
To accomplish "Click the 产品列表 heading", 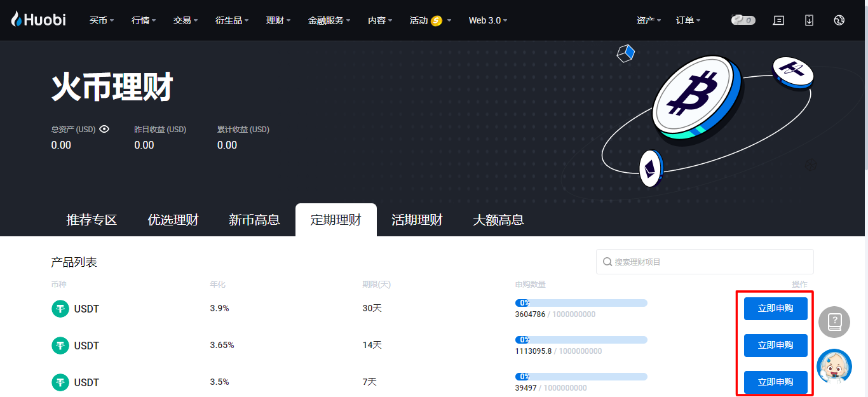I will pos(74,262).
